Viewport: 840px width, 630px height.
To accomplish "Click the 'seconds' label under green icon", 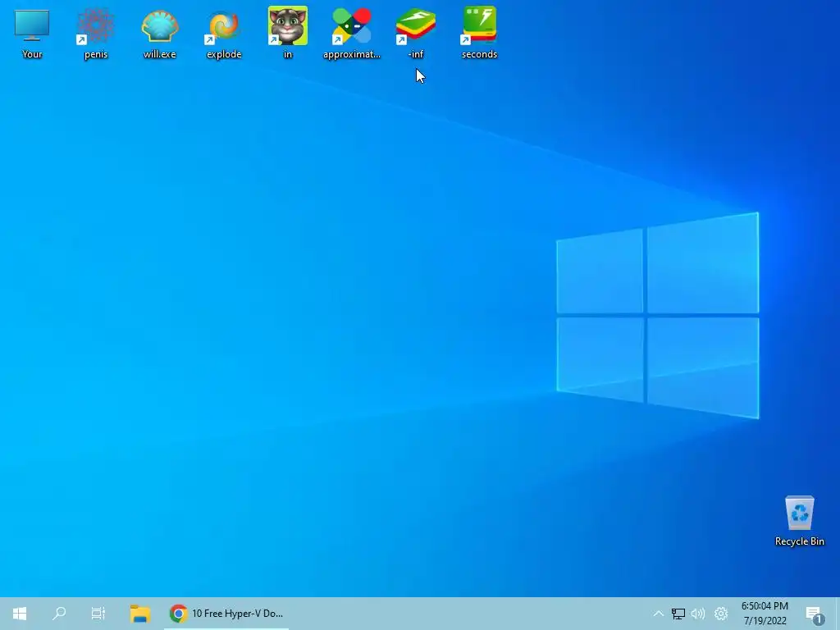I will point(479,54).
